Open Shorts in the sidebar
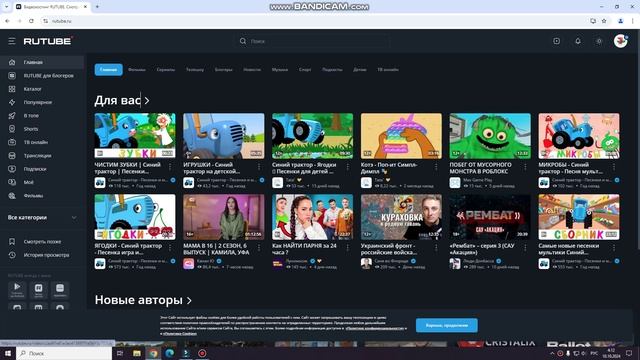The image size is (640, 360). coord(42,129)
